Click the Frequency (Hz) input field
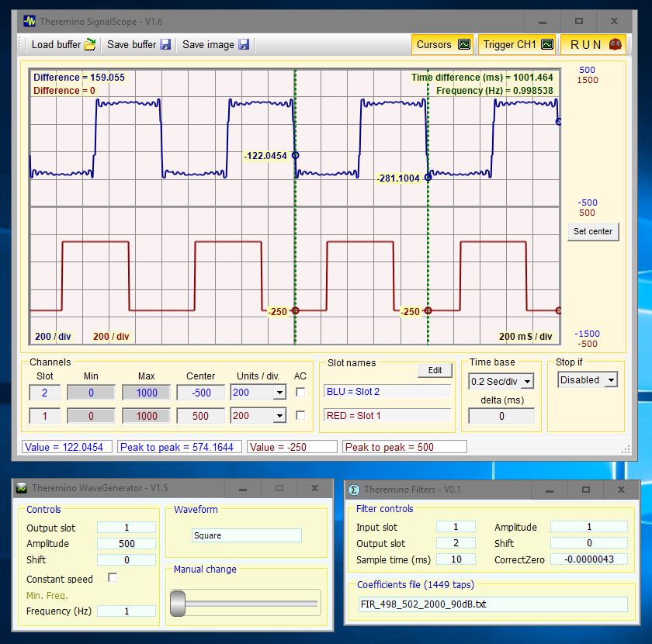The height and width of the screenshot is (644, 652). (126, 611)
